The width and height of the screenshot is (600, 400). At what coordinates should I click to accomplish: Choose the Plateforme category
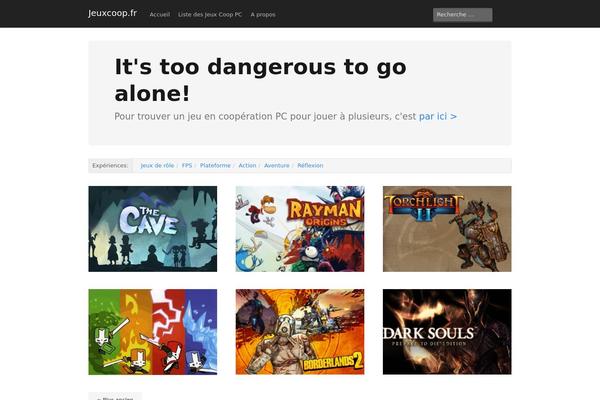click(x=215, y=165)
